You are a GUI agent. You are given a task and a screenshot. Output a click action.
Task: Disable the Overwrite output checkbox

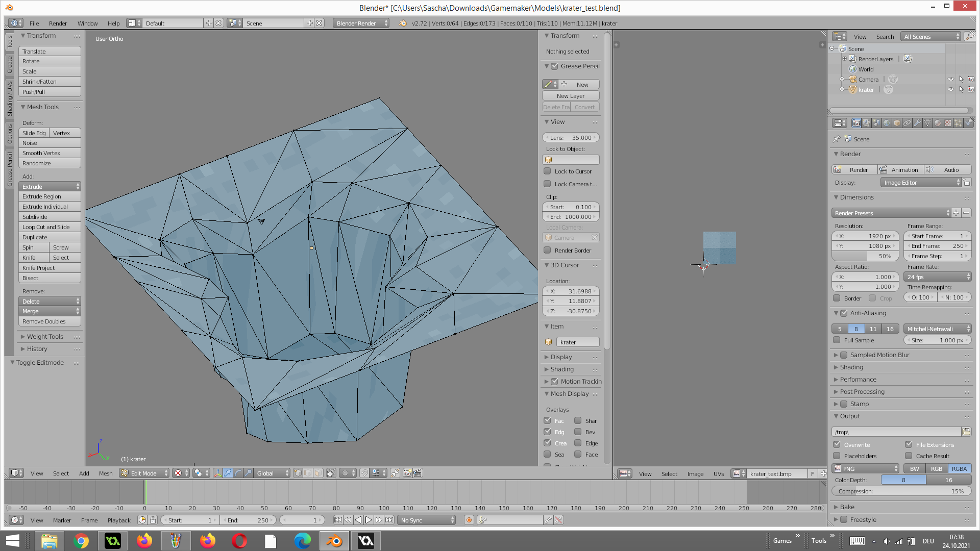click(837, 445)
